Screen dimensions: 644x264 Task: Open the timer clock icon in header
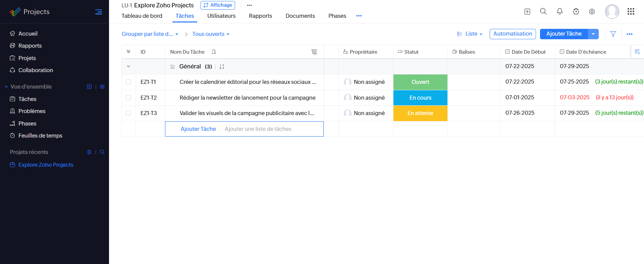pos(576,12)
